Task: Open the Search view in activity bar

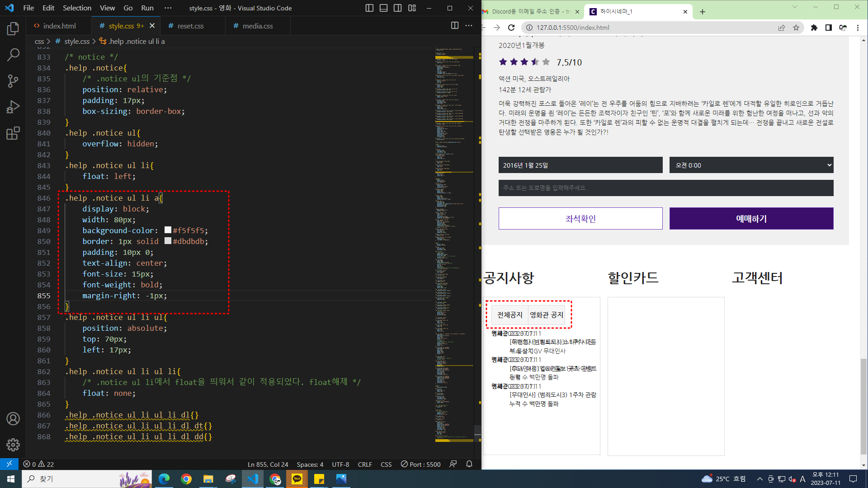Action: (13, 55)
